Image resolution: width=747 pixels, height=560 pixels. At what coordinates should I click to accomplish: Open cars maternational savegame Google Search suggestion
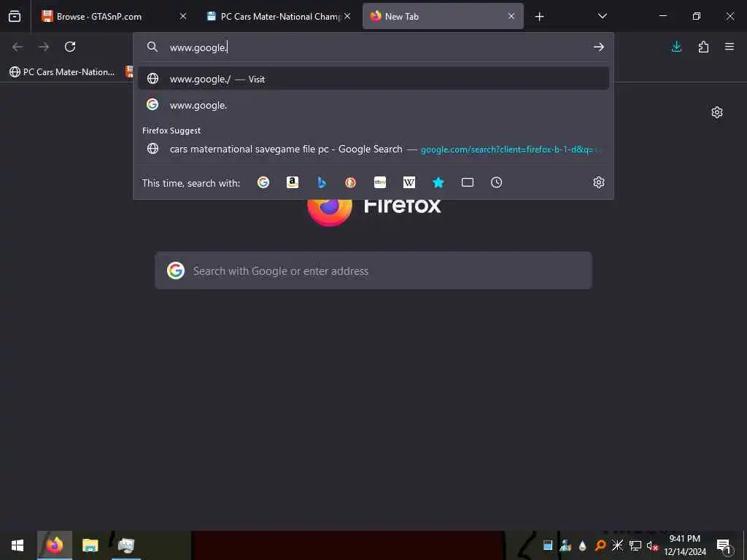pyautogui.click(x=373, y=149)
